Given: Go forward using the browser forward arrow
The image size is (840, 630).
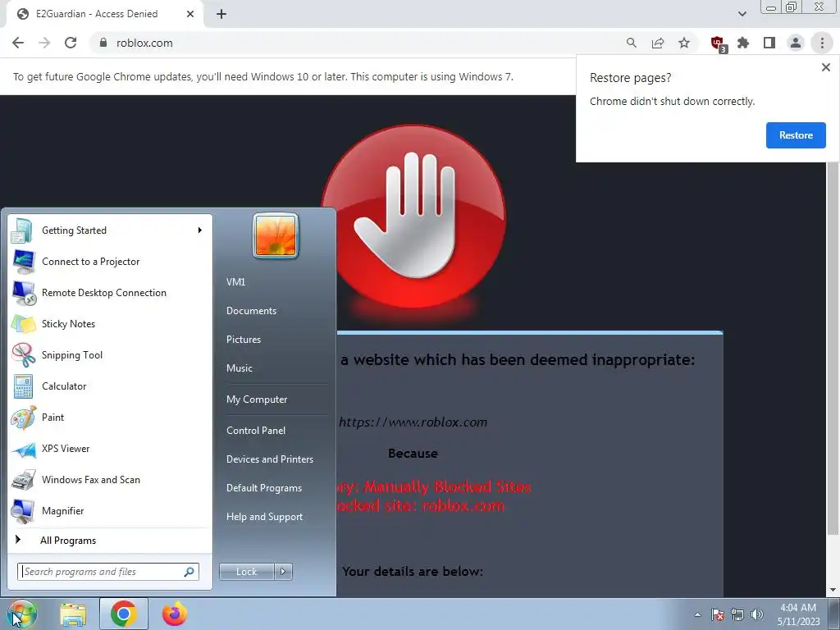Looking at the screenshot, I should [x=44, y=43].
